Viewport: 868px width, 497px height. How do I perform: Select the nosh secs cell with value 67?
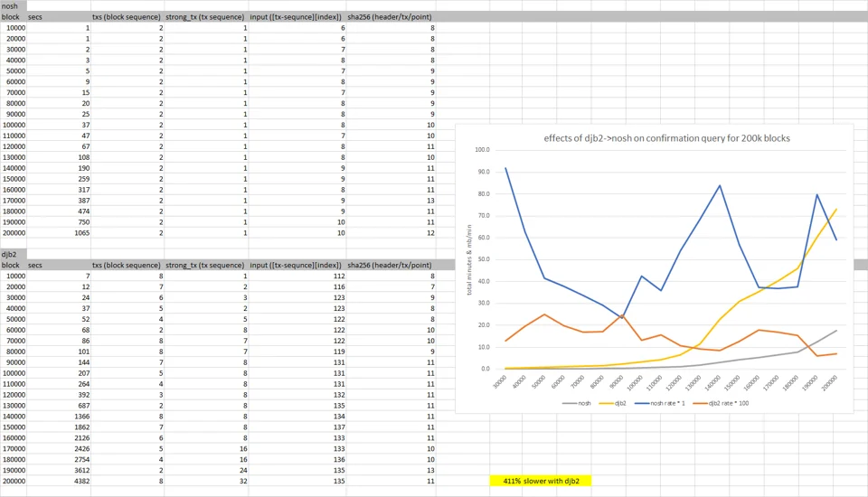(x=59, y=146)
